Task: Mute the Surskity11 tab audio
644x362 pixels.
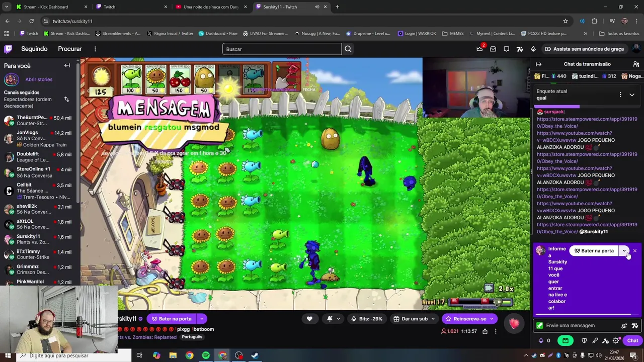Action: 317,7
